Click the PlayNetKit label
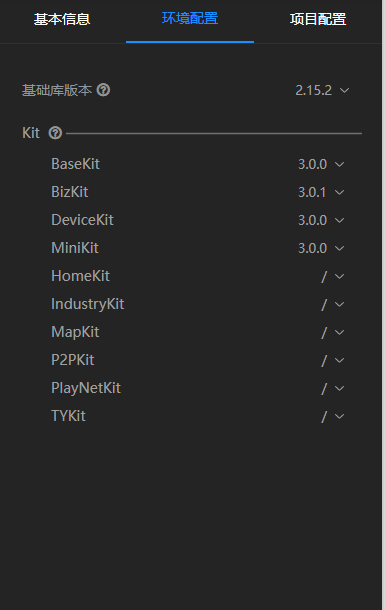385x610 pixels. [x=86, y=388]
